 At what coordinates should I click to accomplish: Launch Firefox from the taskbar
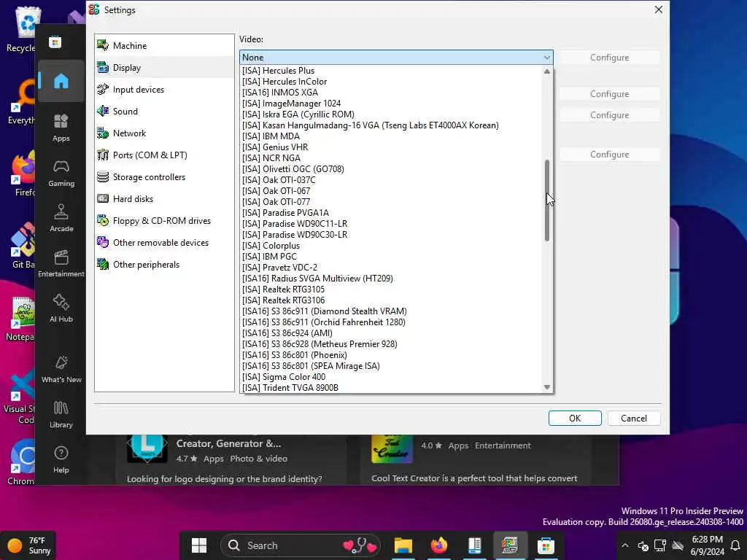(x=438, y=545)
